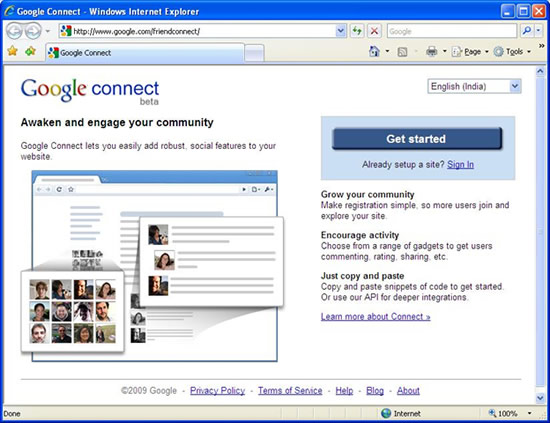Open the zoom level dropdown arrow

tap(530, 414)
